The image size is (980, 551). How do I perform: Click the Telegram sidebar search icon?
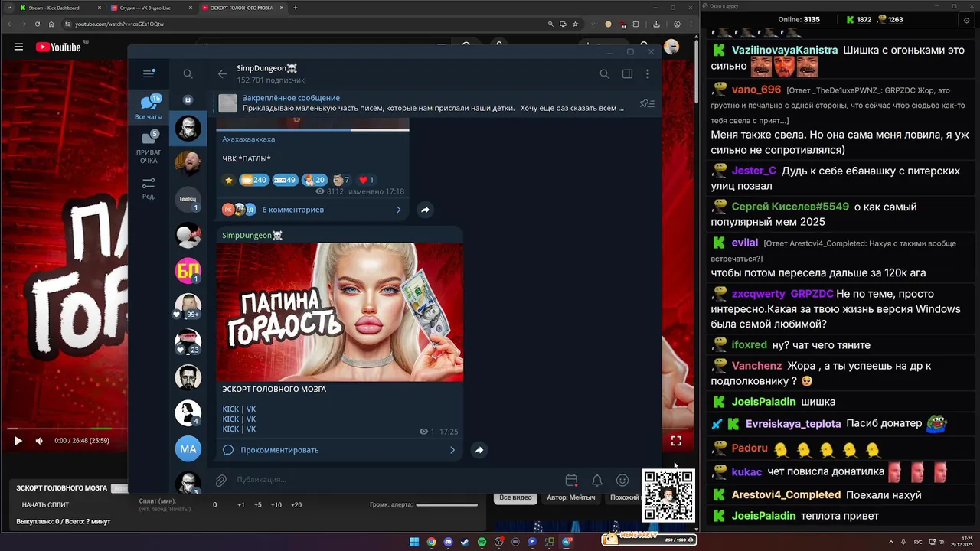click(188, 73)
